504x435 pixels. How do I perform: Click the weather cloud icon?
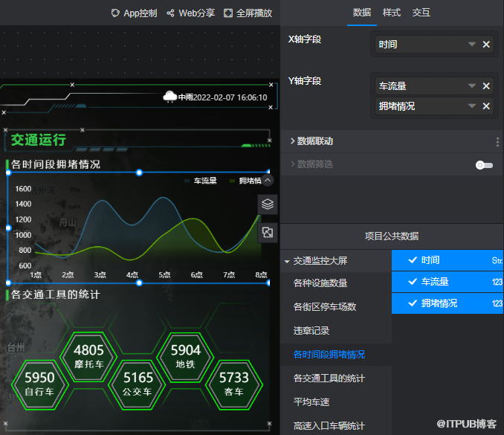[x=170, y=97]
